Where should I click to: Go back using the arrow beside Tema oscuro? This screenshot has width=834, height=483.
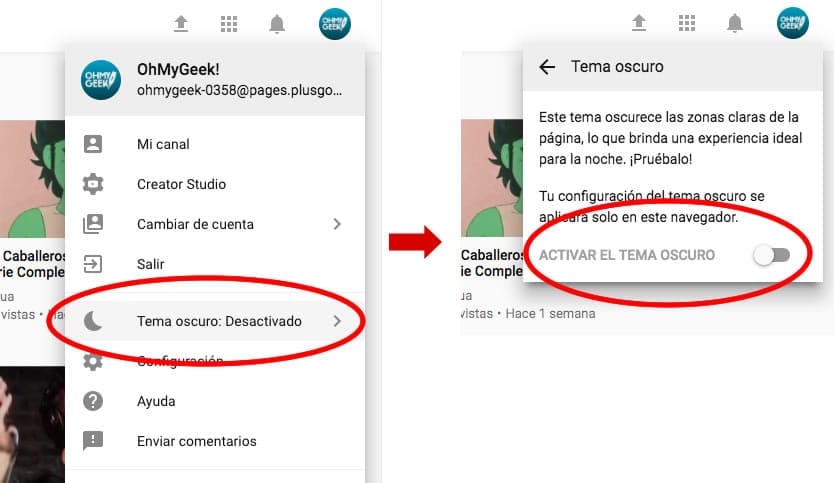pyautogui.click(x=546, y=67)
